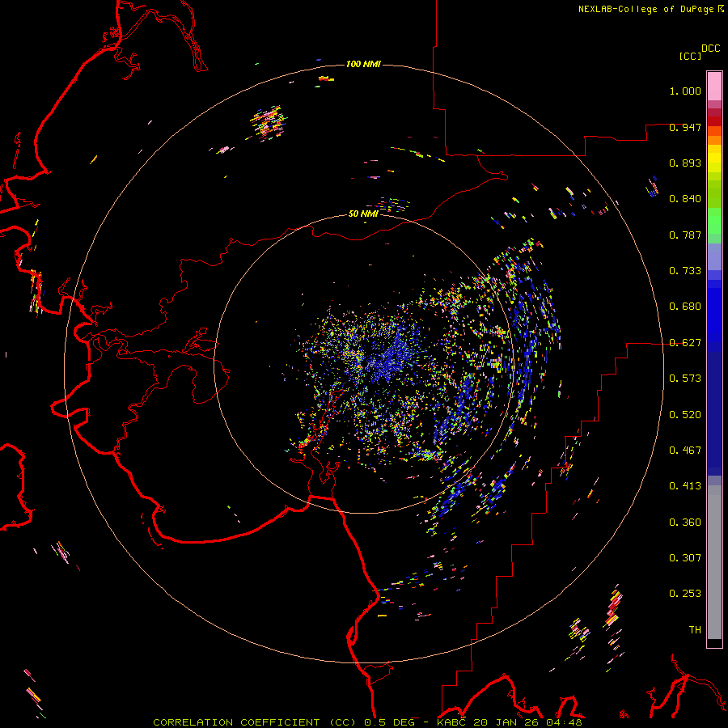This screenshot has width=728, height=728.
Task: Click the TH threshold label
Action: pyautogui.click(x=695, y=630)
